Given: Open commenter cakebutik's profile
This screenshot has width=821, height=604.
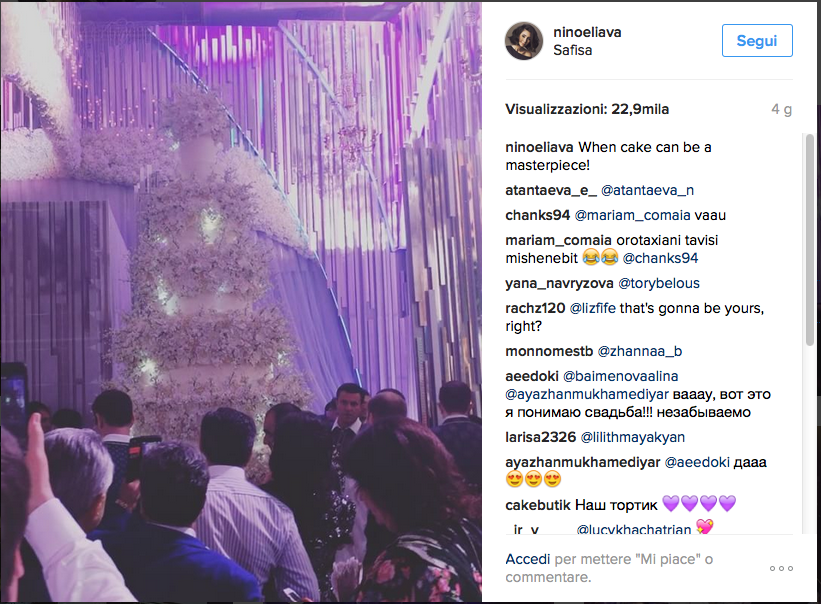Looking at the screenshot, I should click(x=538, y=506).
